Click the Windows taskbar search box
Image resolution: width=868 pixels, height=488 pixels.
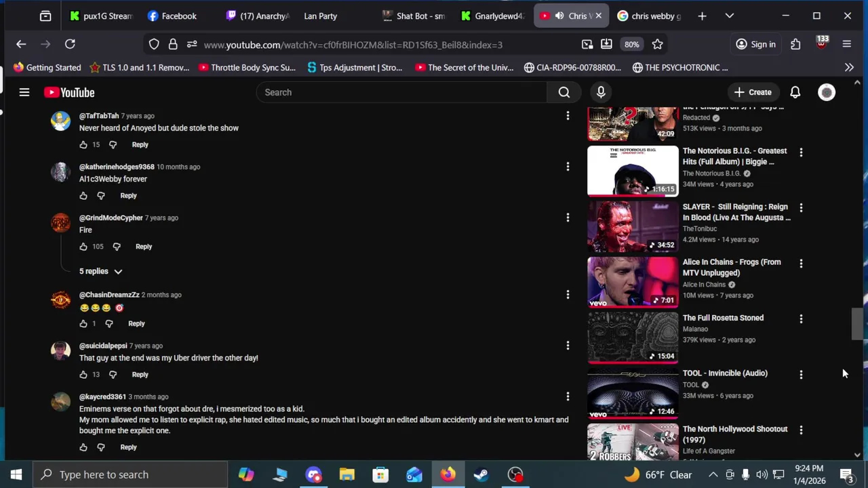(x=130, y=474)
